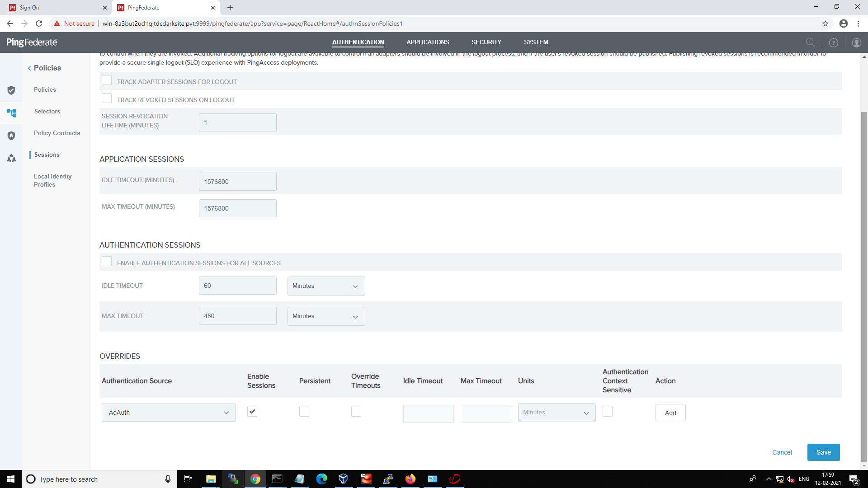
Task: Edit Session Revocation Lifetime field
Action: pos(238,122)
